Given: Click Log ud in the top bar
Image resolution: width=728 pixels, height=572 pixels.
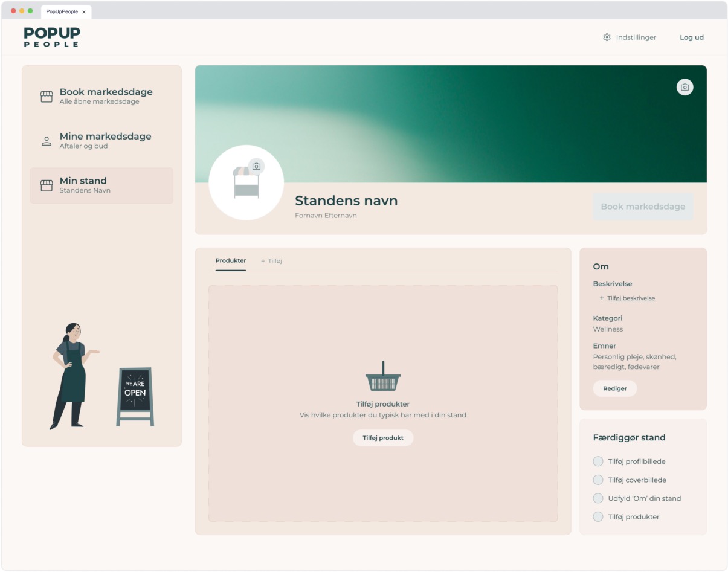Looking at the screenshot, I should [x=691, y=37].
